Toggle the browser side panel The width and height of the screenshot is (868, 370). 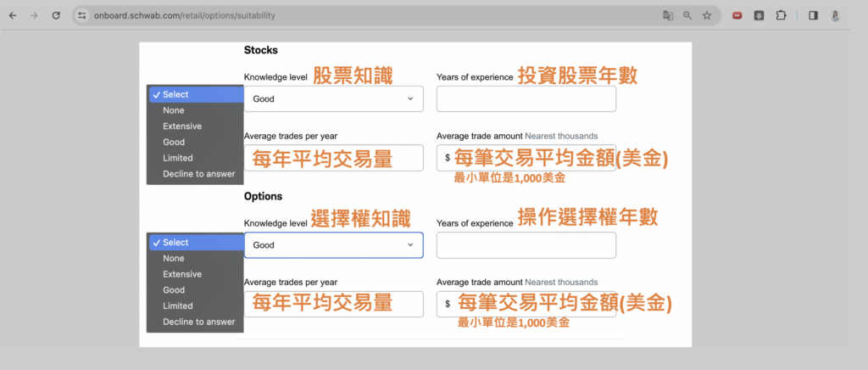coord(813,15)
